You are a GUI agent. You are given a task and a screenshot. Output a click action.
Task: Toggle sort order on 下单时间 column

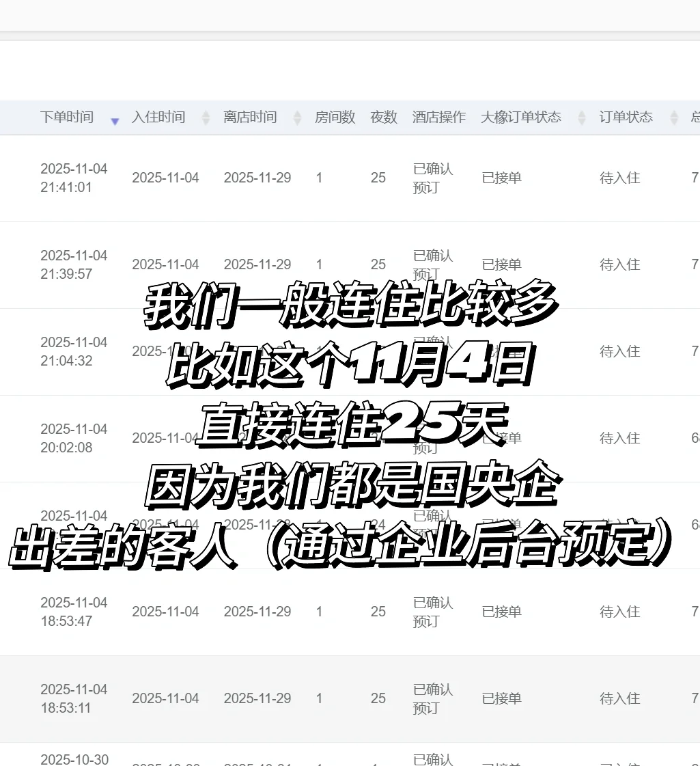pyautogui.click(x=66, y=117)
